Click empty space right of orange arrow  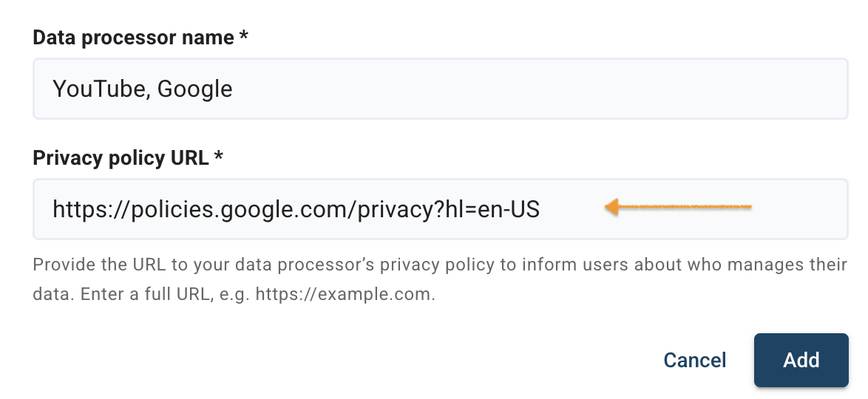(799, 209)
